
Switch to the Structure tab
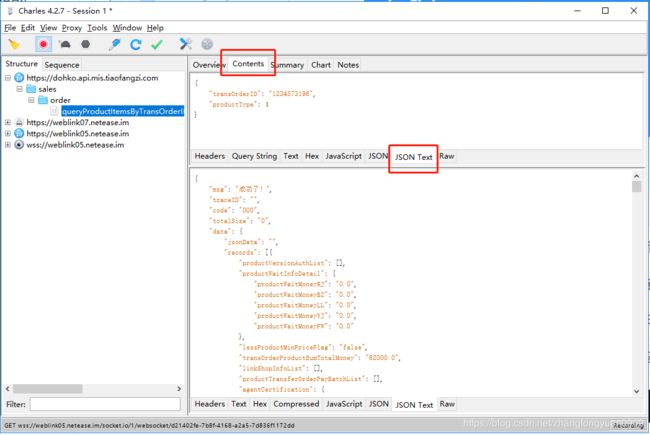(22, 64)
